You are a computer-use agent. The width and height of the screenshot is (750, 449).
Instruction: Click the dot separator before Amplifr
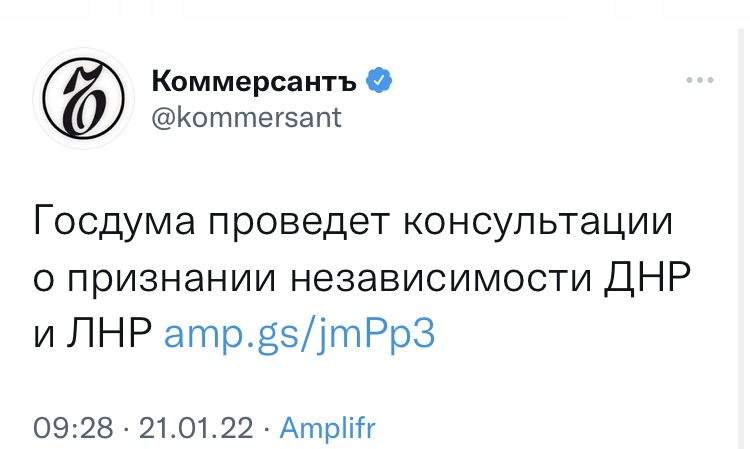(266, 428)
